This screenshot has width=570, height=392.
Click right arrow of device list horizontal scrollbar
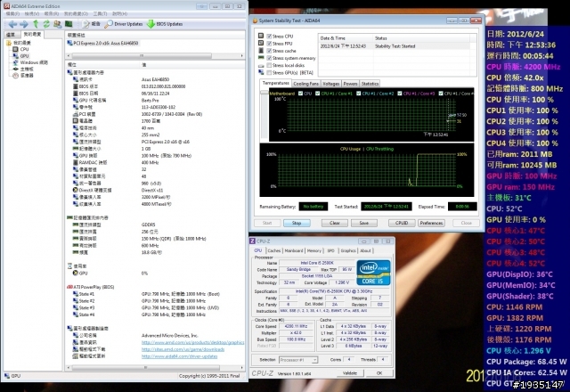point(241,55)
